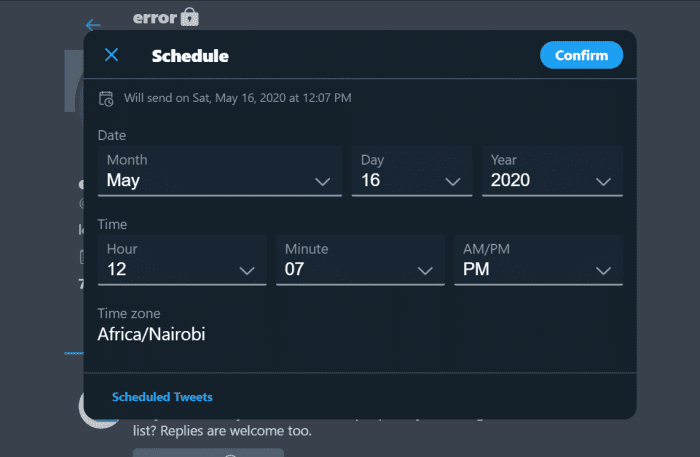The height and width of the screenshot is (457, 700).
Task: Click the chevron in the Year field
Action: (x=603, y=182)
